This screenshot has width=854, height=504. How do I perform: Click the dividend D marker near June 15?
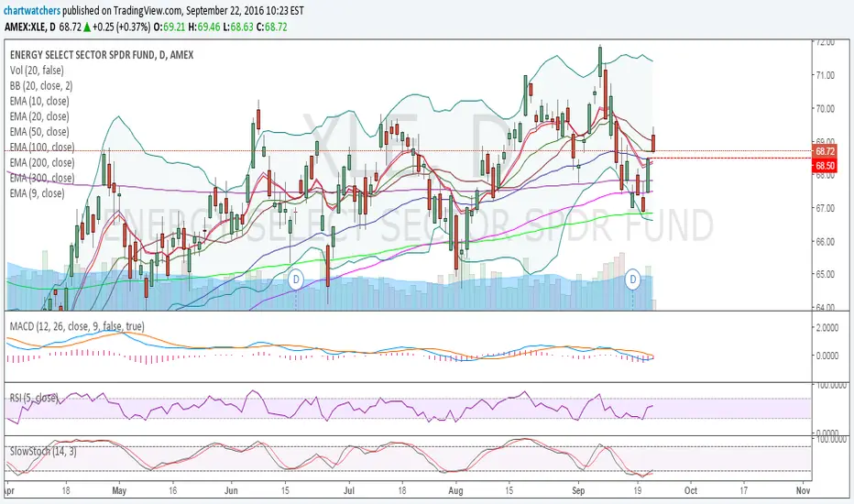tap(296, 280)
